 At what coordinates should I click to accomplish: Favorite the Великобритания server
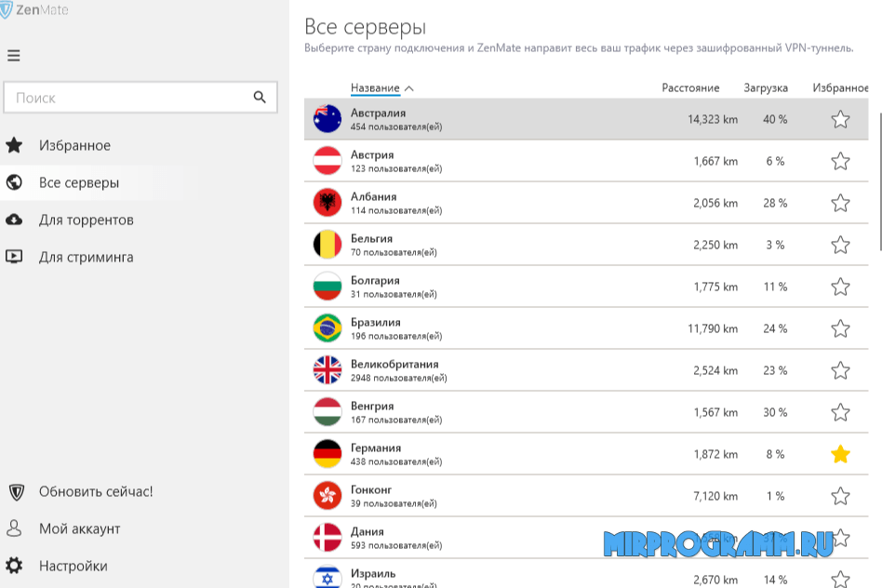pyautogui.click(x=840, y=370)
